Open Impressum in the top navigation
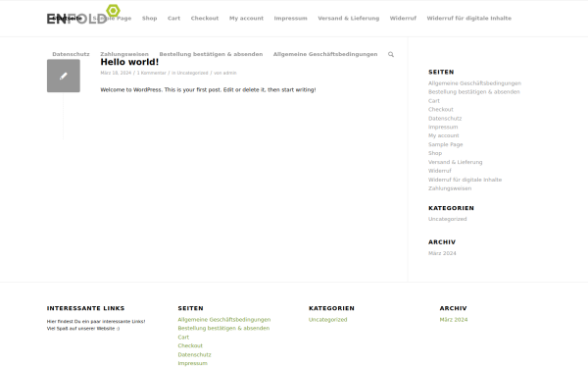 [291, 18]
